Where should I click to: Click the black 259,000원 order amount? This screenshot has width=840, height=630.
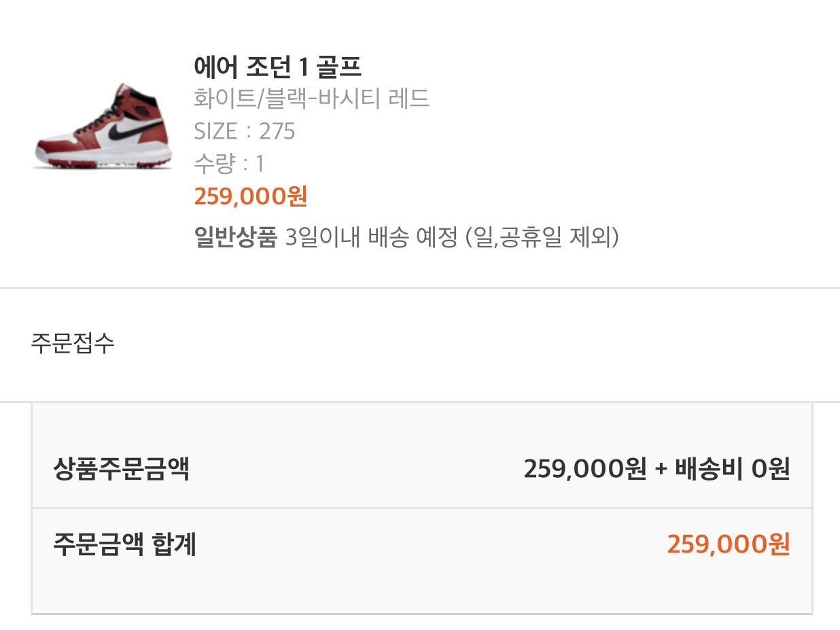[x=584, y=469]
